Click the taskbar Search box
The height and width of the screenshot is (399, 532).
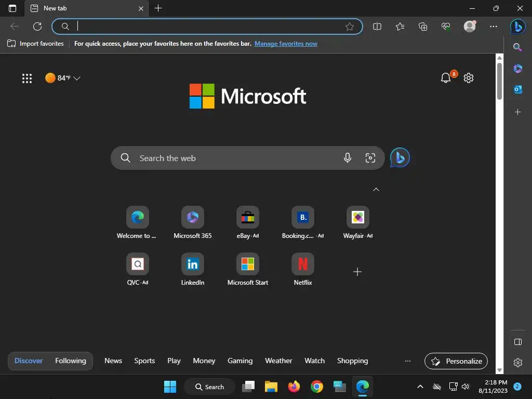point(210,387)
